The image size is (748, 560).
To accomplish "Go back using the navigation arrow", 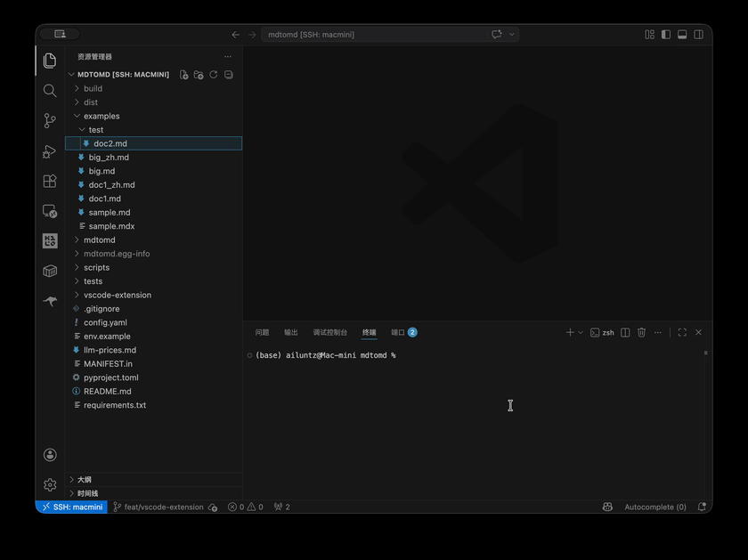I will pos(236,35).
